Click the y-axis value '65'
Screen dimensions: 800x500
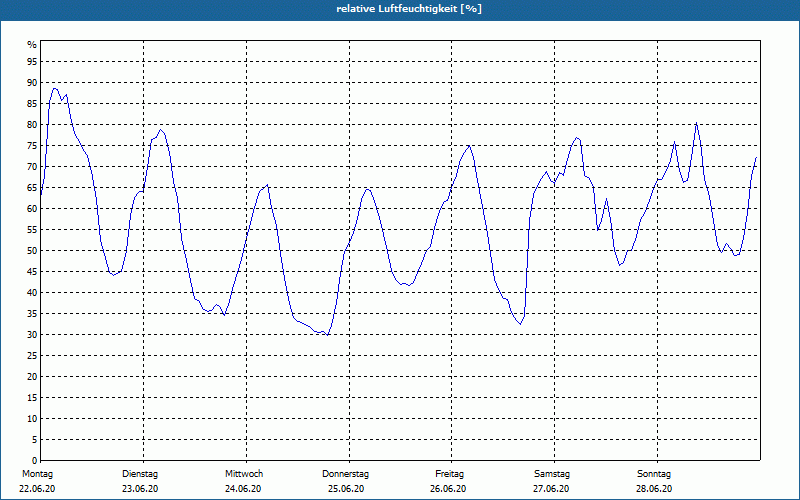[x=32, y=188]
